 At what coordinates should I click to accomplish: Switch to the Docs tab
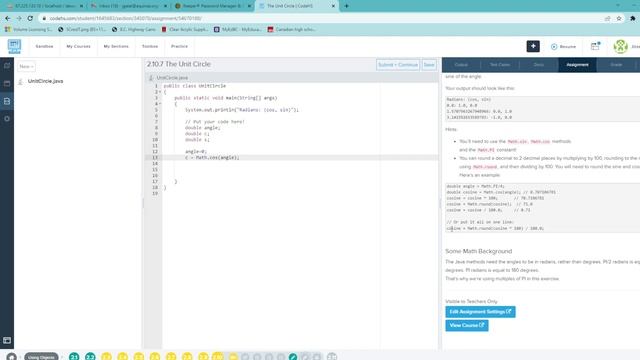point(539,65)
